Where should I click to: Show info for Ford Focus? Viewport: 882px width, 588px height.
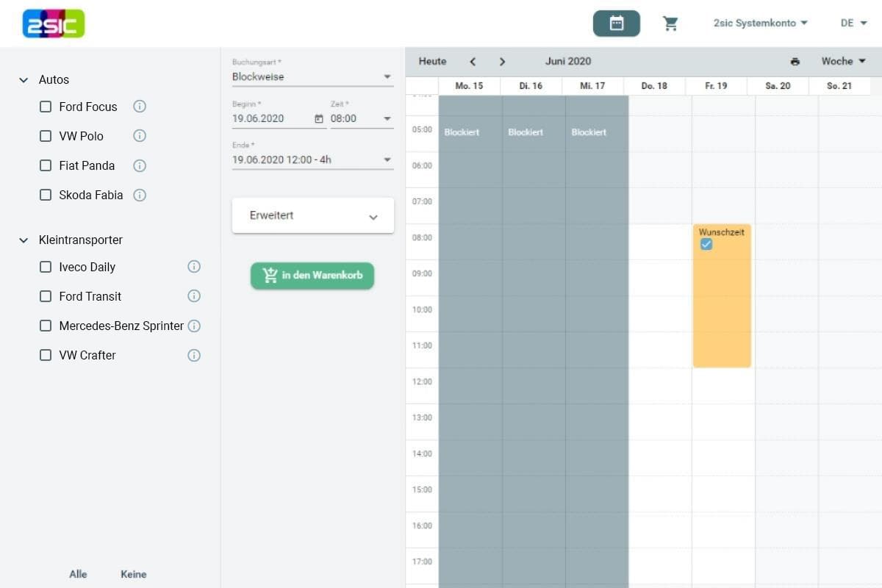(140, 107)
